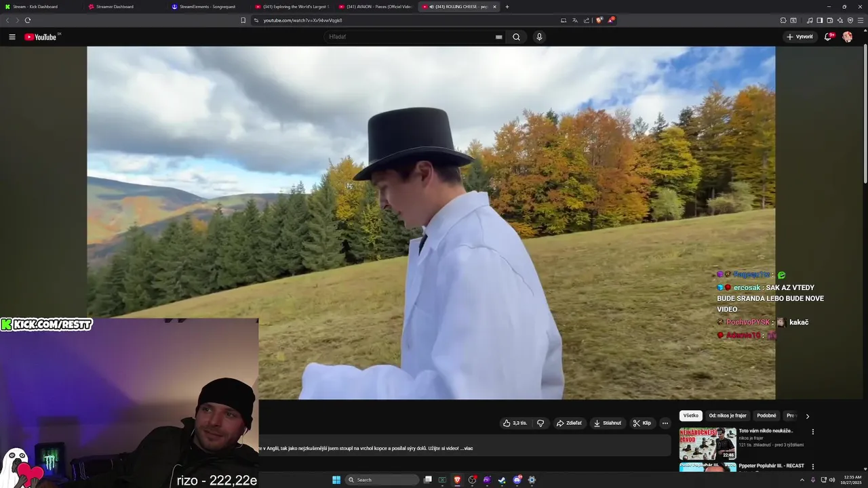
Task: Select the Všetko filter chip
Action: click(691, 415)
